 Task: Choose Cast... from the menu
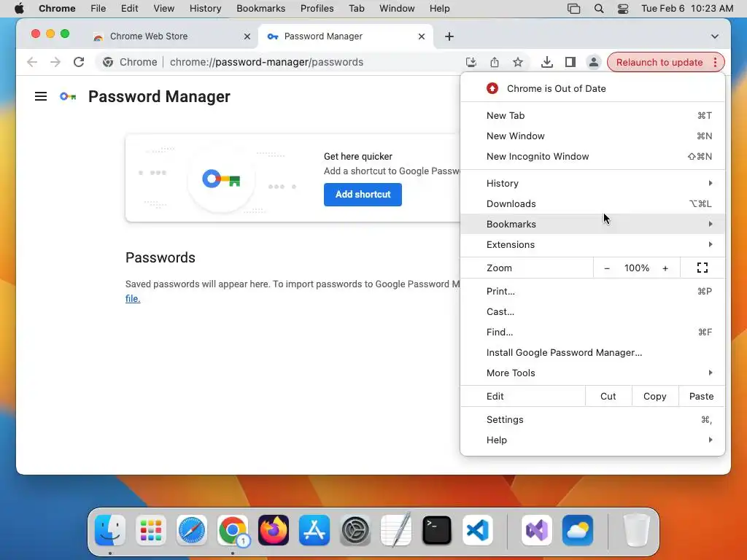[592, 312]
